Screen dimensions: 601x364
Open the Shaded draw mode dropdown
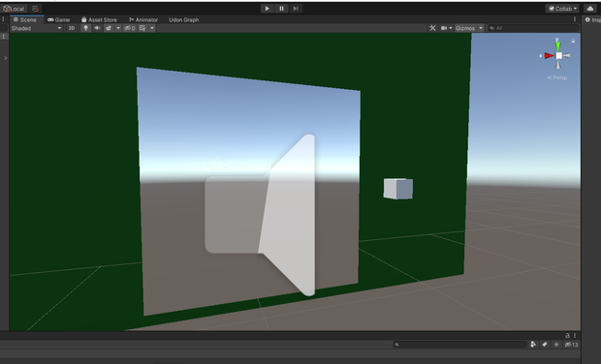37,28
